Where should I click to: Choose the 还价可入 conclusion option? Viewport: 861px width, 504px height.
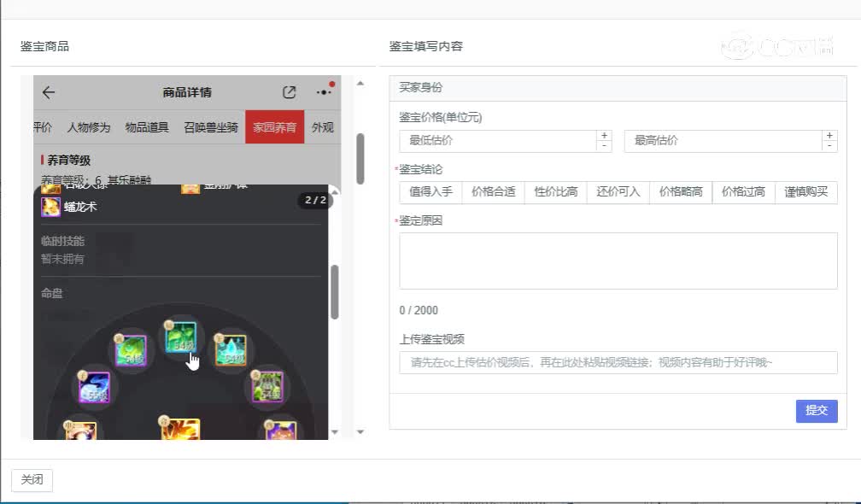coord(618,192)
